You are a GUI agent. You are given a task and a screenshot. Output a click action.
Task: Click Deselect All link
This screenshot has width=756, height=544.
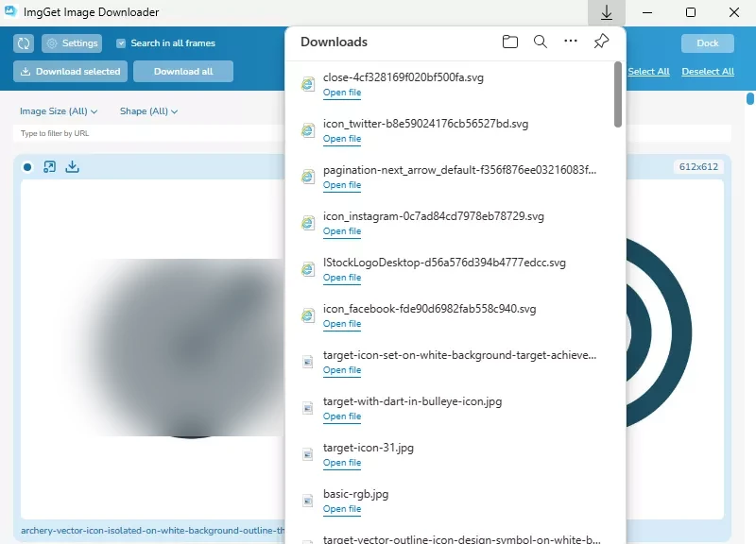coord(708,72)
